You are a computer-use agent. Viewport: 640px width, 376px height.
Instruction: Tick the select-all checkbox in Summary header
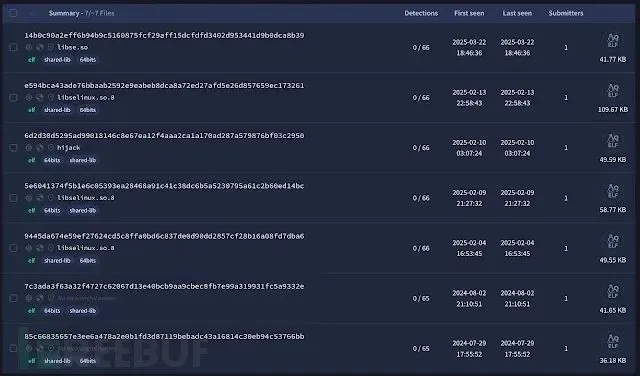click(13, 13)
